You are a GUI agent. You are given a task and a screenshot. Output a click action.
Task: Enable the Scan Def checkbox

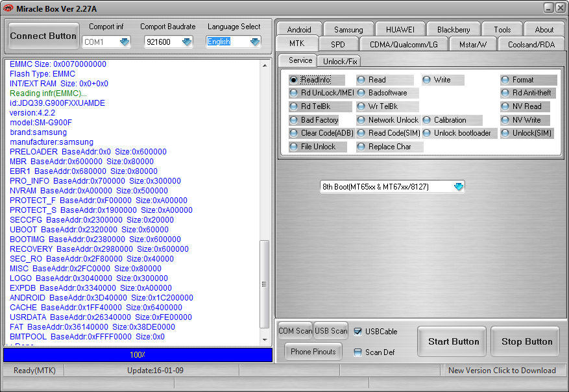[x=357, y=352]
